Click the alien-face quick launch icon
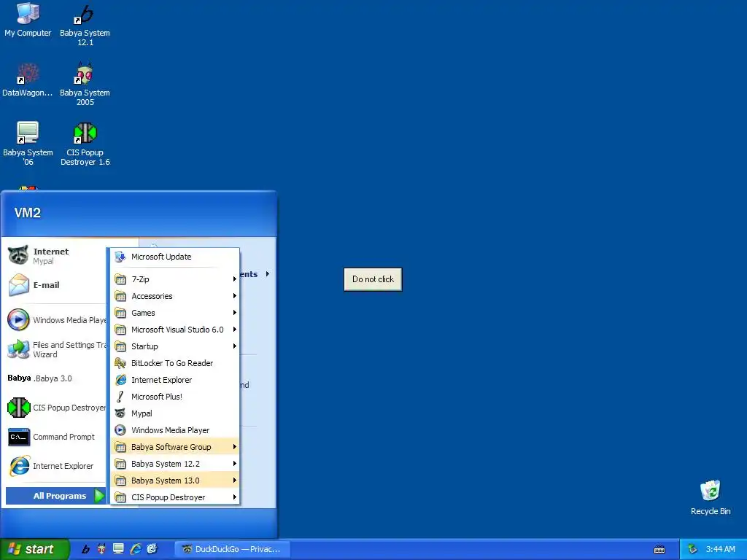The image size is (747, 560). [101, 549]
